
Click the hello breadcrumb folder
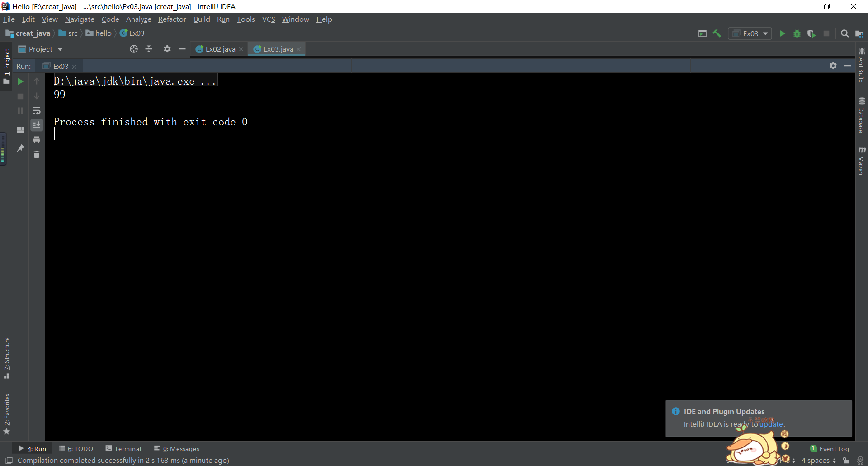coord(99,33)
